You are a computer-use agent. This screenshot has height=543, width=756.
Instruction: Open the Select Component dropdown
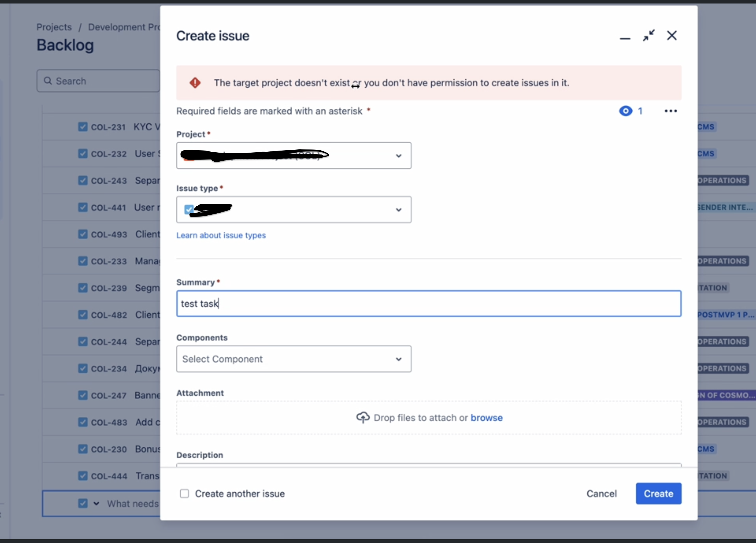tap(398, 359)
